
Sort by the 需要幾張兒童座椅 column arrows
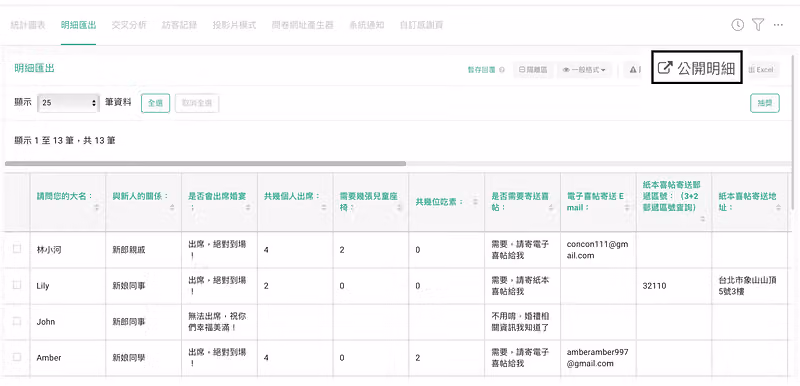pyautogui.click(x=399, y=207)
